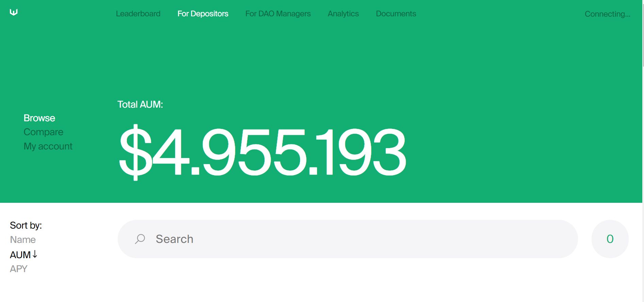Go to My account
Screen dimensions: 644x302
[48, 146]
